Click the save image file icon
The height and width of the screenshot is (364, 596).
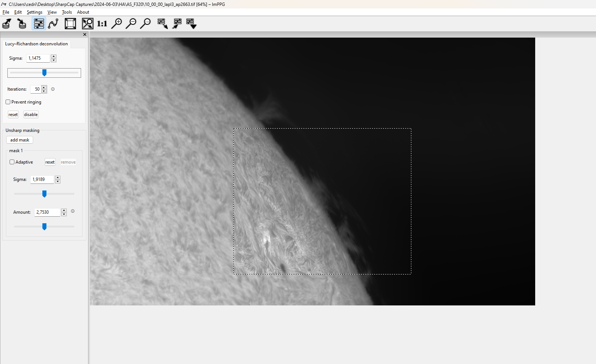22,24
